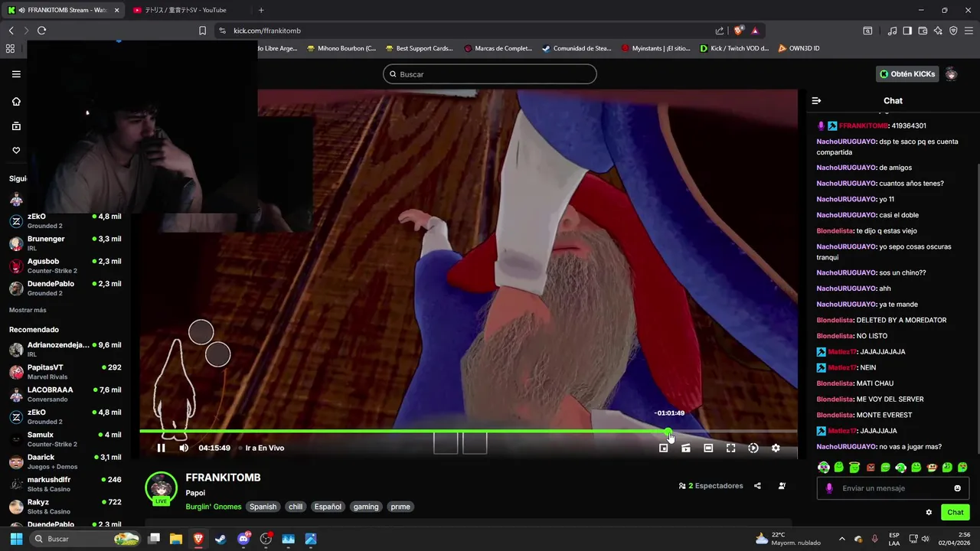Reload the current page

pos(41,31)
